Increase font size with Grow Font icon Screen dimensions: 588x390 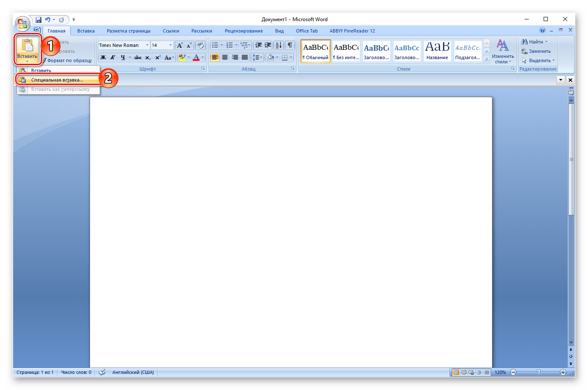point(180,45)
